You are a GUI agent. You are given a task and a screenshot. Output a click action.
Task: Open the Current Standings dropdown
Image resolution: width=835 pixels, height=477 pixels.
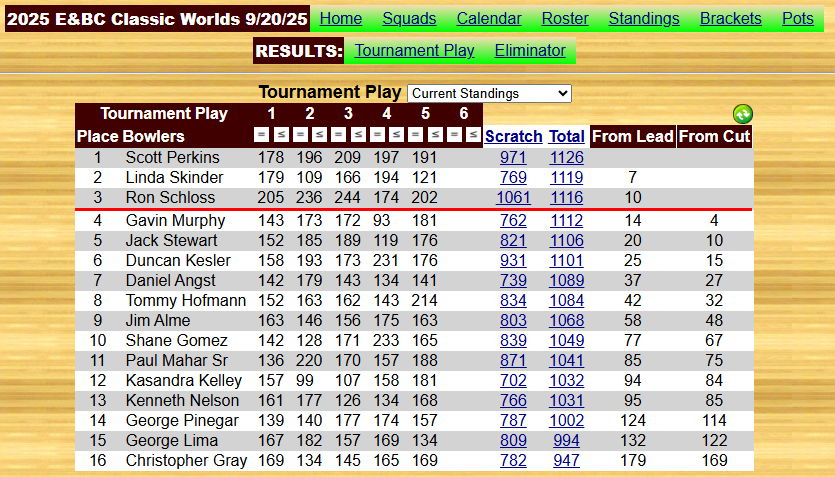coord(489,93)
